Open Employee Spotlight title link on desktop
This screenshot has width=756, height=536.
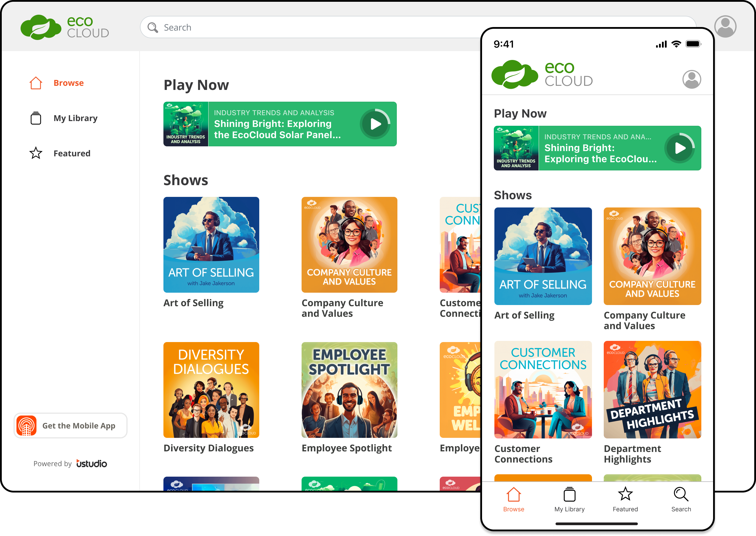pos(347,448)
